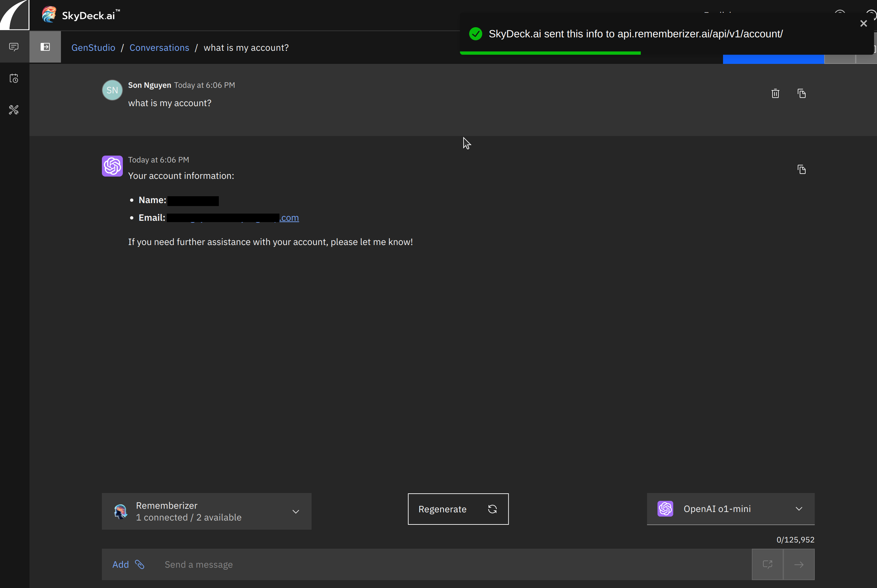Dismiss the api.rememberizer.ai notification toast
Image resolution: width=877 pixels, height=588 pixels.
864,23
